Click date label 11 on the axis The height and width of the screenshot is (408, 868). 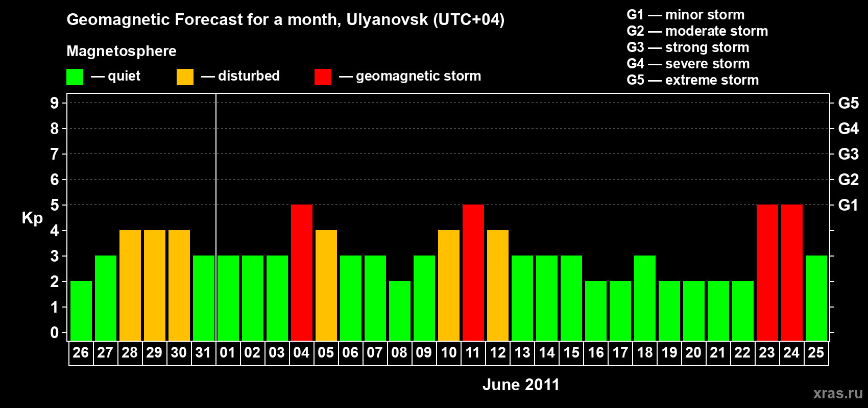473,352
